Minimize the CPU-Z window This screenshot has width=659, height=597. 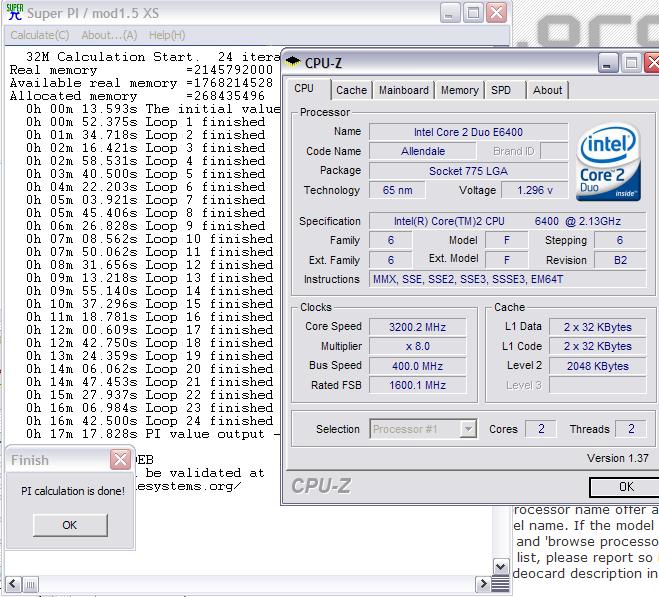[608, 63]
